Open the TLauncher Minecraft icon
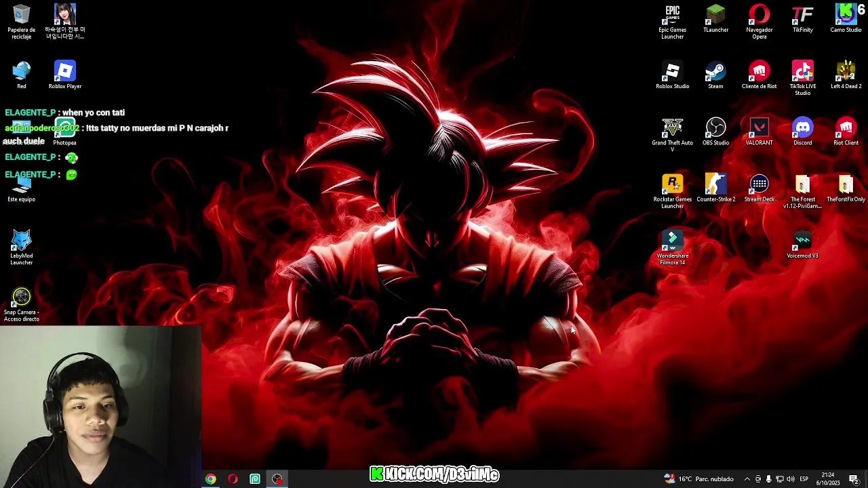This screenshot has height=488, width=868. click(x=716, y=18)
